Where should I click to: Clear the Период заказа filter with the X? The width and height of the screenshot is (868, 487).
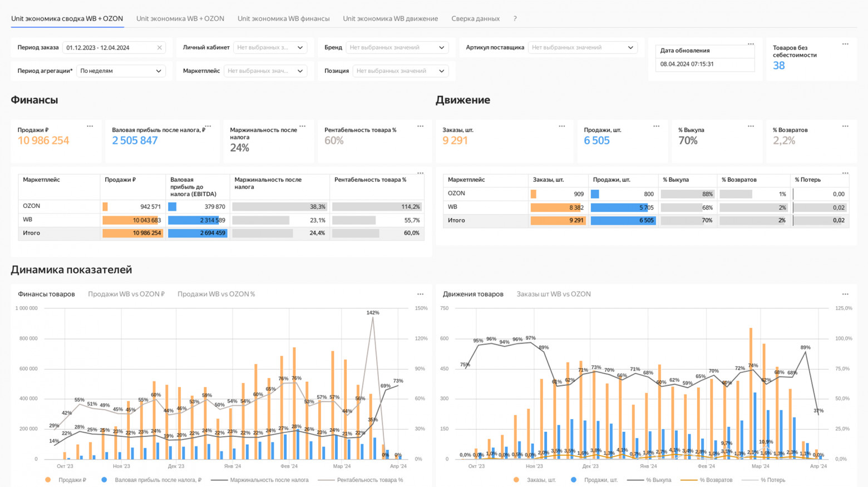159,47
